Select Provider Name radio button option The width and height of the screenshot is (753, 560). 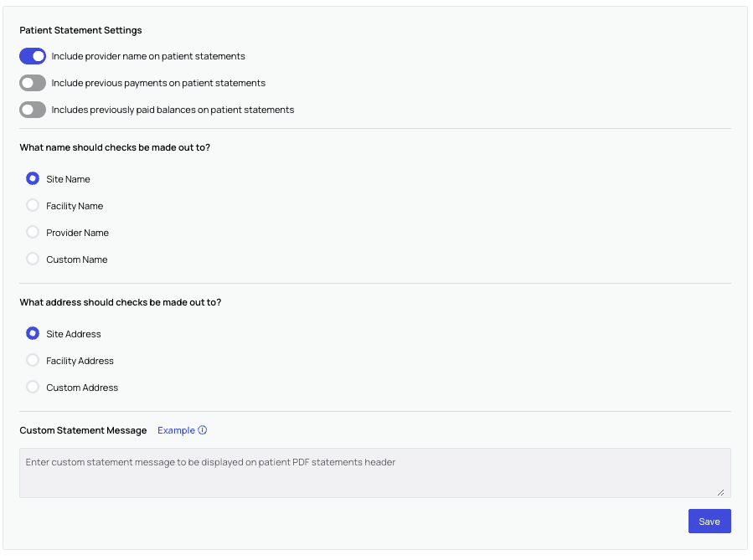pyautogui.click(x=33, y=232)
